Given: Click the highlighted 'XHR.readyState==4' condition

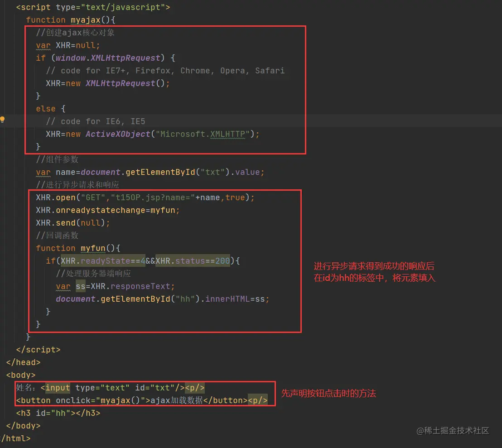Looking at the screenshot, I should click(x=103, y=261).
